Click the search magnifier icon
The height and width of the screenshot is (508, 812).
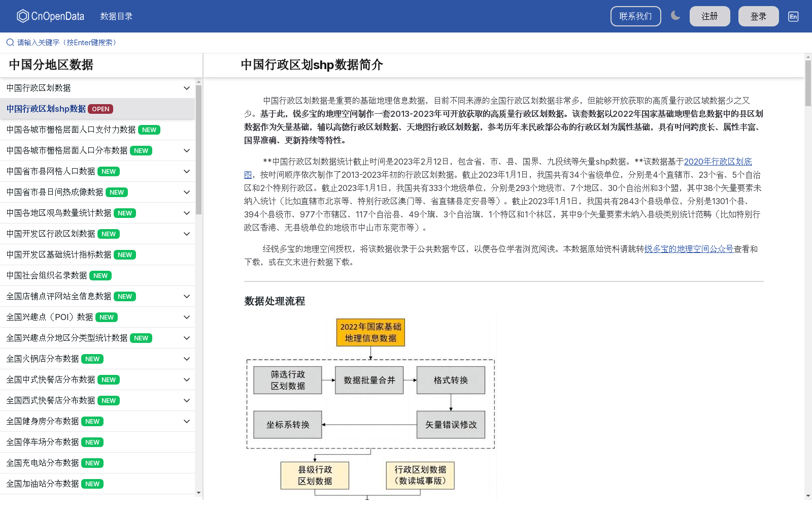(9, 42)
